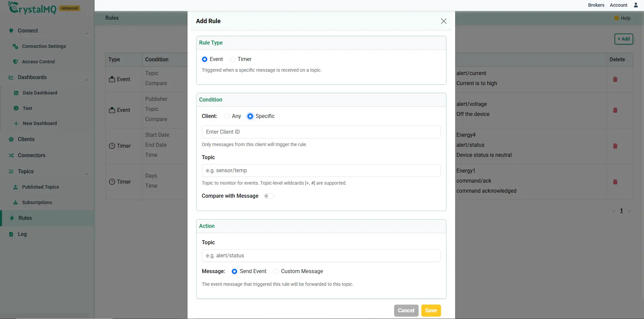The height and width of the screenshot is (319, 644).
Task: Click the + Add rule button
Action: point(624,39)
